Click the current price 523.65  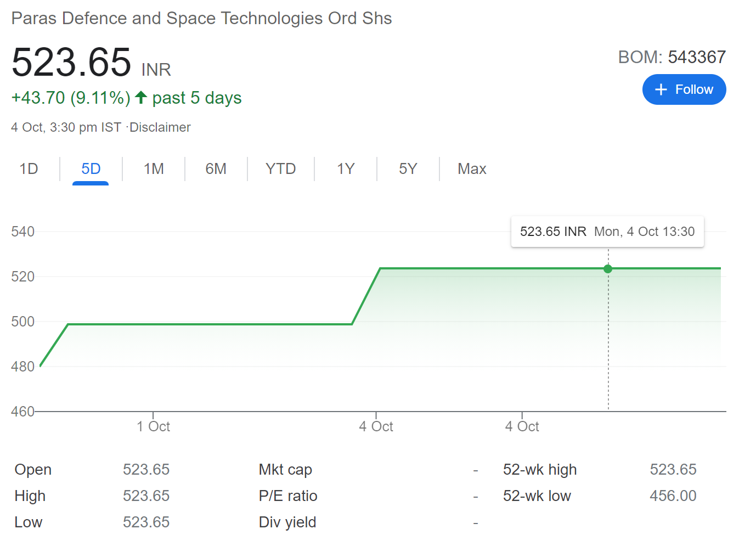pos(71,62)
